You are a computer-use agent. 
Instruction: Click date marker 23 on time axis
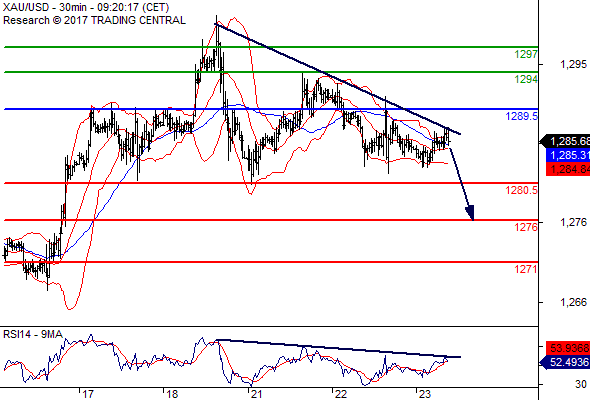(x=424, y=394)
